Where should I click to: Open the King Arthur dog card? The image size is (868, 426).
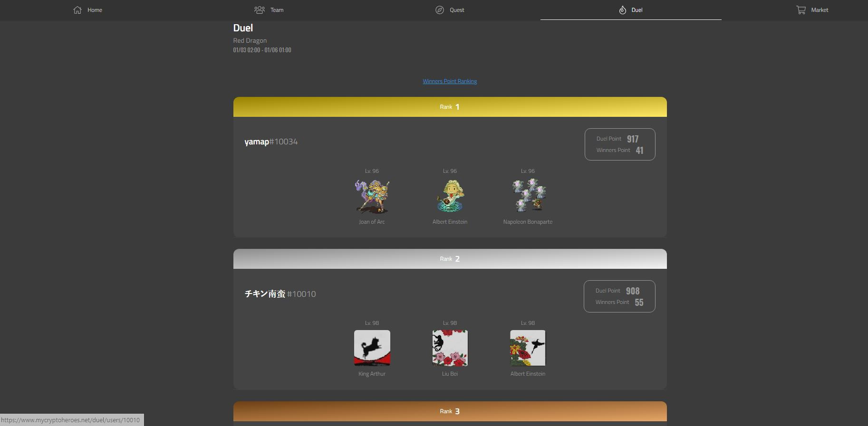pyautogui.click(x=372, y=348)
